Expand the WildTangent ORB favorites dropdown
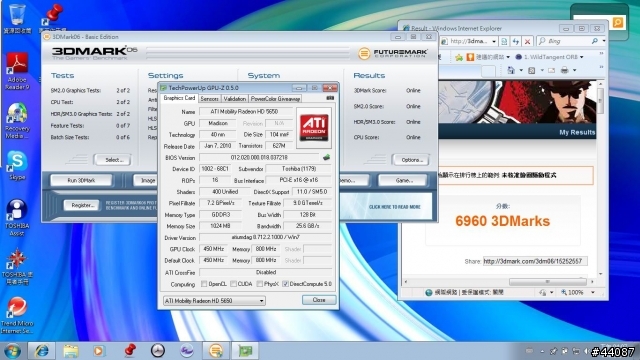 pos(581,57)
